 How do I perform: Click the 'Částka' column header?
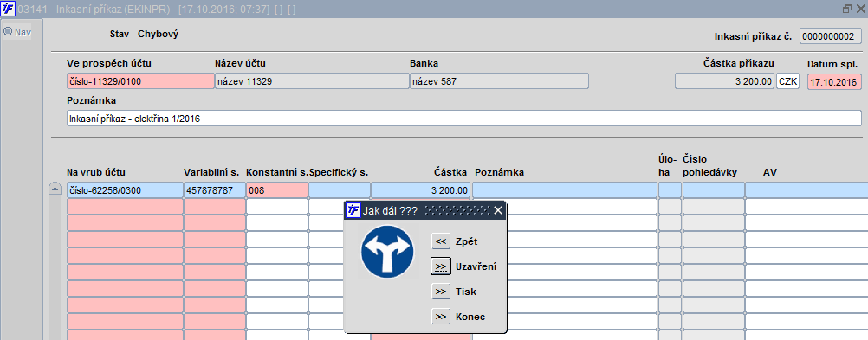coord(451,172)
